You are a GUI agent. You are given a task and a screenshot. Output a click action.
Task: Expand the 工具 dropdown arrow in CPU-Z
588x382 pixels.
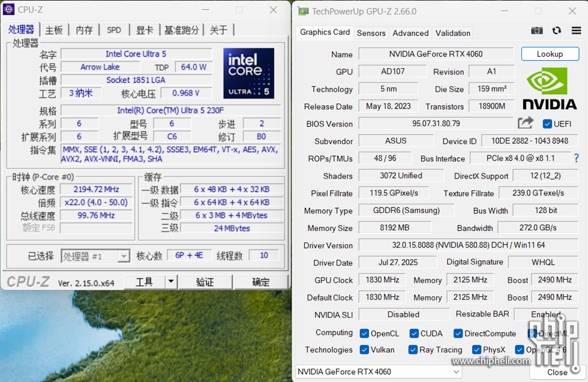click(x=171, y=281)
